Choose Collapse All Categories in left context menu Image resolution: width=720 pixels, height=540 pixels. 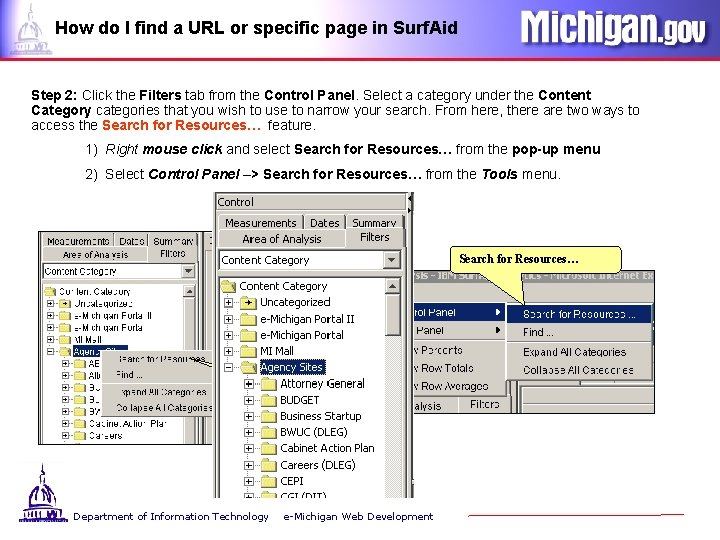[x=158, y=408]
